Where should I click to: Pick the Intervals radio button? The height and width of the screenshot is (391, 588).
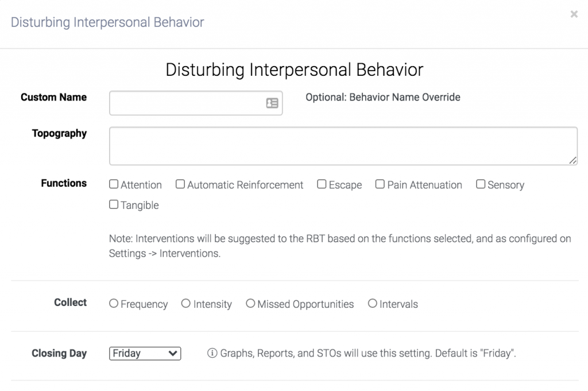click(372, 303)
